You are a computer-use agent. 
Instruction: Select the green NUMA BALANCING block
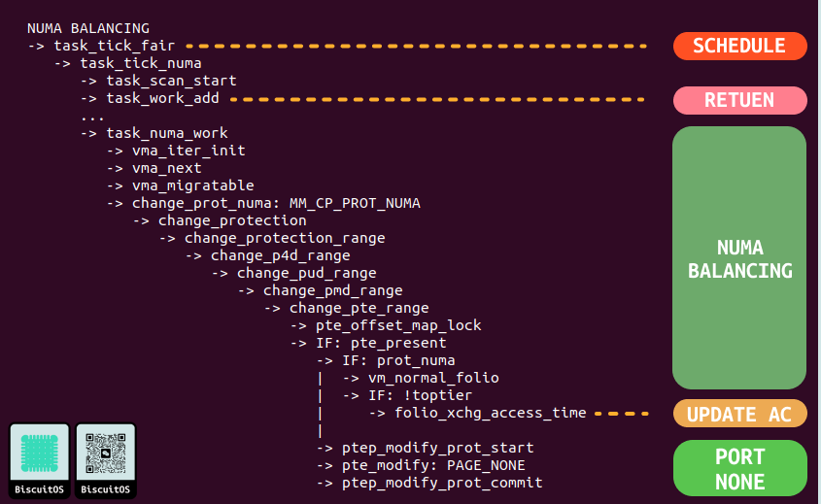click(x=739, y=258)
